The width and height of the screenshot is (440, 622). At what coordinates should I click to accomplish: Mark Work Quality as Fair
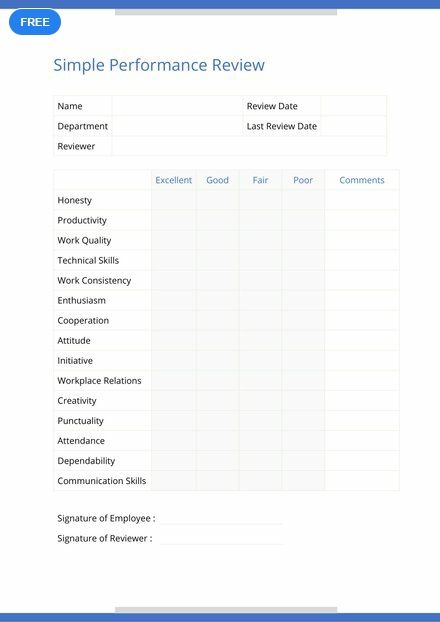click(261, 240)
